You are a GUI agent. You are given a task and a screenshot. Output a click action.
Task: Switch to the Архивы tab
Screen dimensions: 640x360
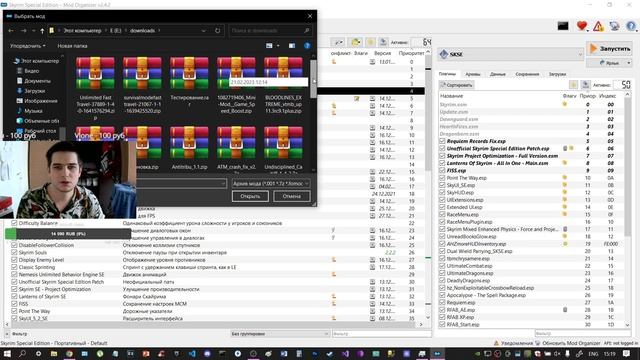coord(473,74)
